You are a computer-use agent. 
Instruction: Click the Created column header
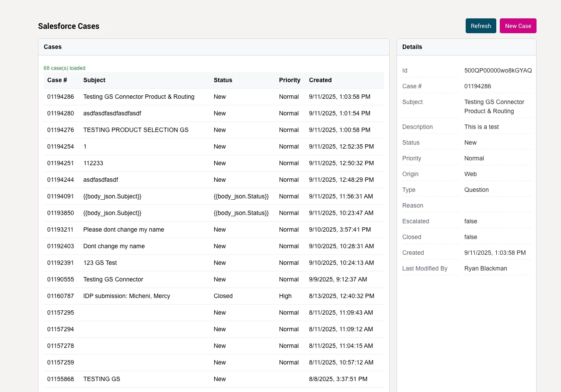point(321,80)
